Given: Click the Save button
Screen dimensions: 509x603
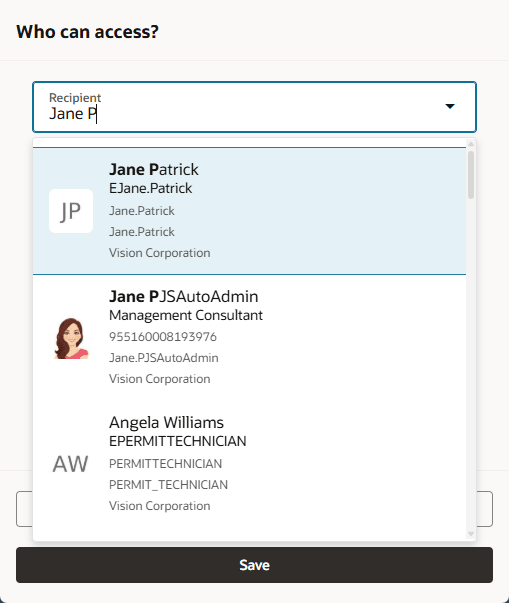Looking at the screenshot, I should coord(254,565).
